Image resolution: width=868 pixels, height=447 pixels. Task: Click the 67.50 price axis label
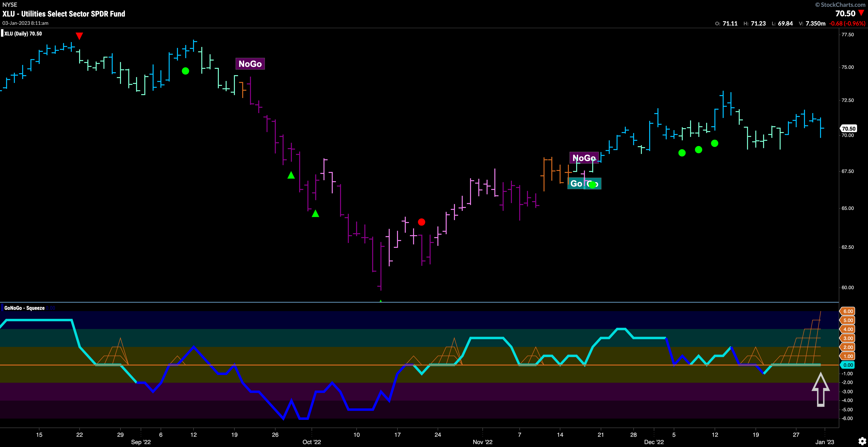[848, 171]
